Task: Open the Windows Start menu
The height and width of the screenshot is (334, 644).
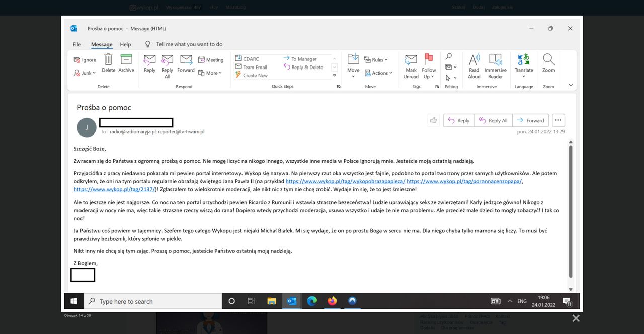Action: tap(74, 301)
